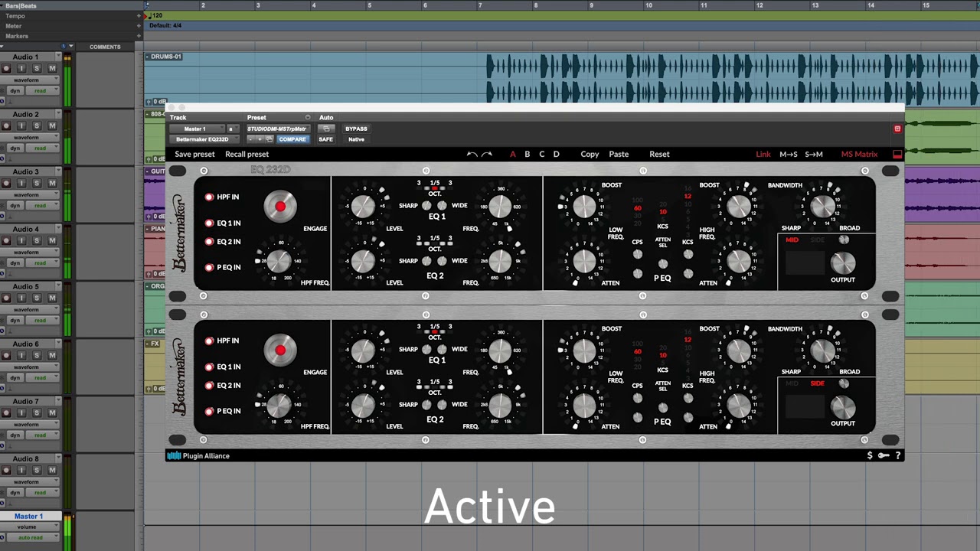Mute the Audio 6 track
This screenshot has width=980, height=551.
[52, 355]
